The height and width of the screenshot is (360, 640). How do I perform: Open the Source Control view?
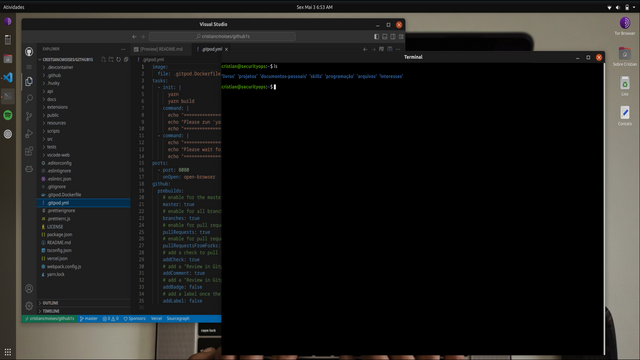point(29,116)
